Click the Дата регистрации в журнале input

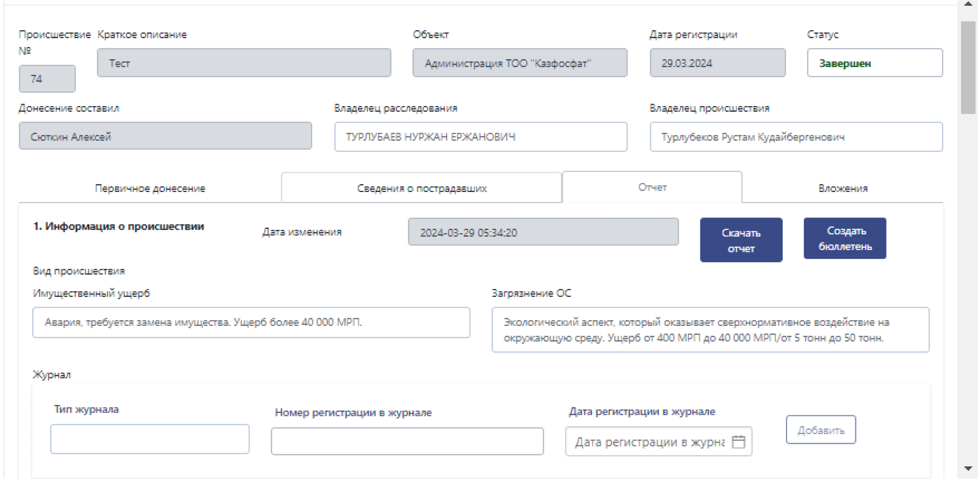click(x=658, y=442)
